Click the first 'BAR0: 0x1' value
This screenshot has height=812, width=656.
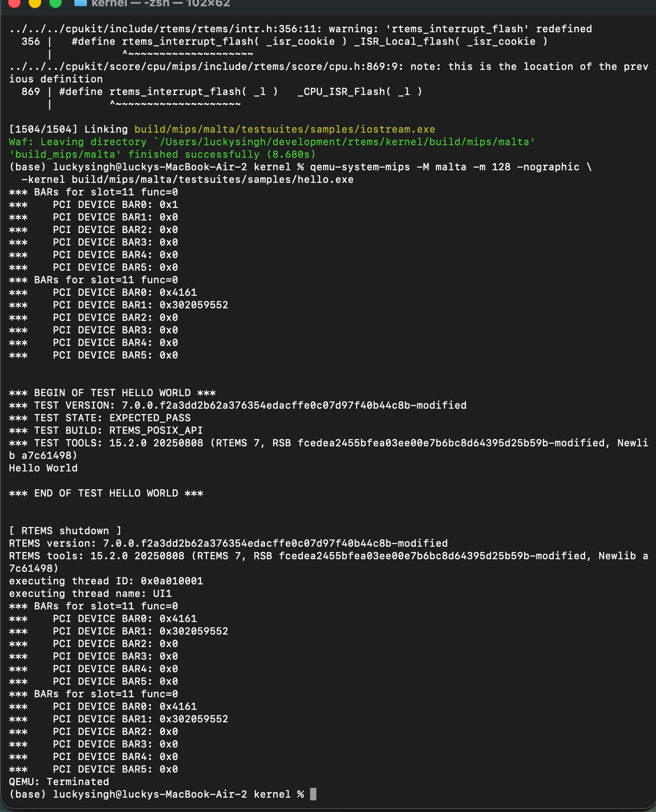(168, 205)
